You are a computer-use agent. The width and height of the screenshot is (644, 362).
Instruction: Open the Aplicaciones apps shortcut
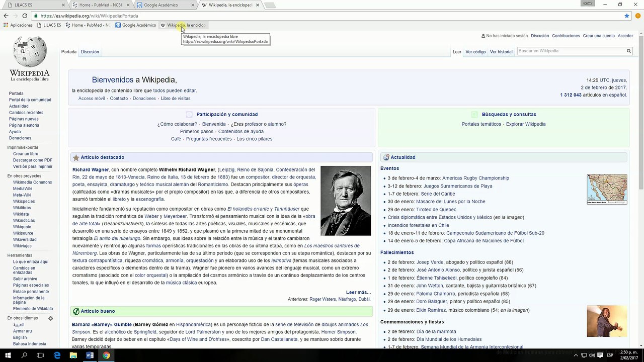click(18, 25)
